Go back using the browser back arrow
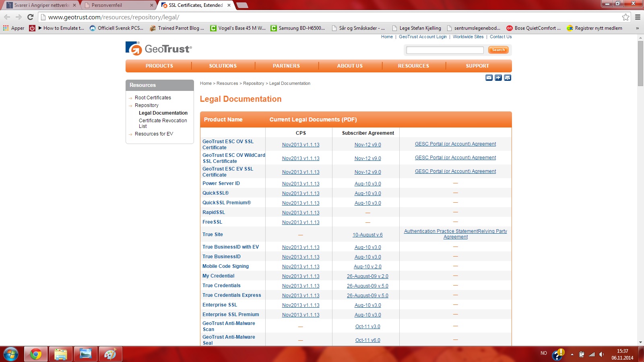This screenshot has width=644, height=362. coord(7,17)
